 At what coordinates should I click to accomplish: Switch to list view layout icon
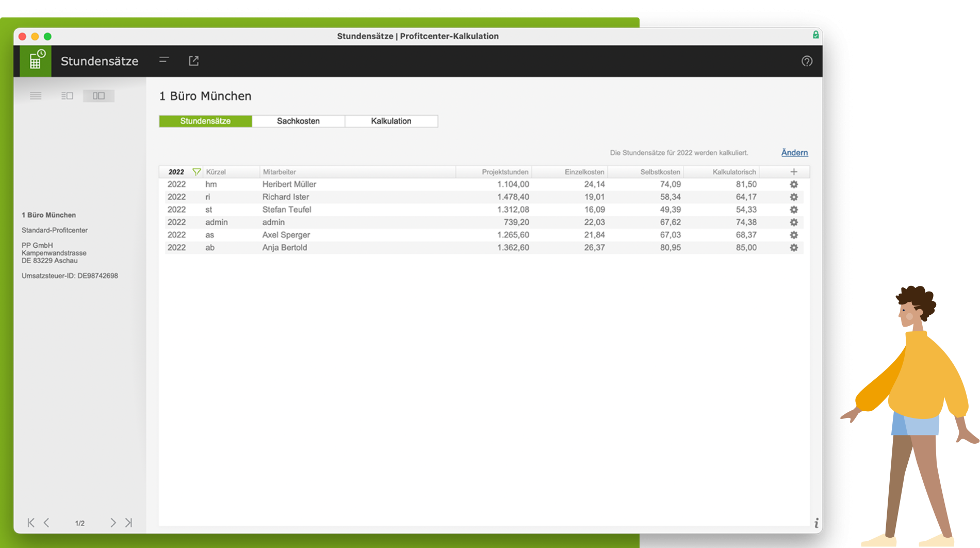point(36,96)
